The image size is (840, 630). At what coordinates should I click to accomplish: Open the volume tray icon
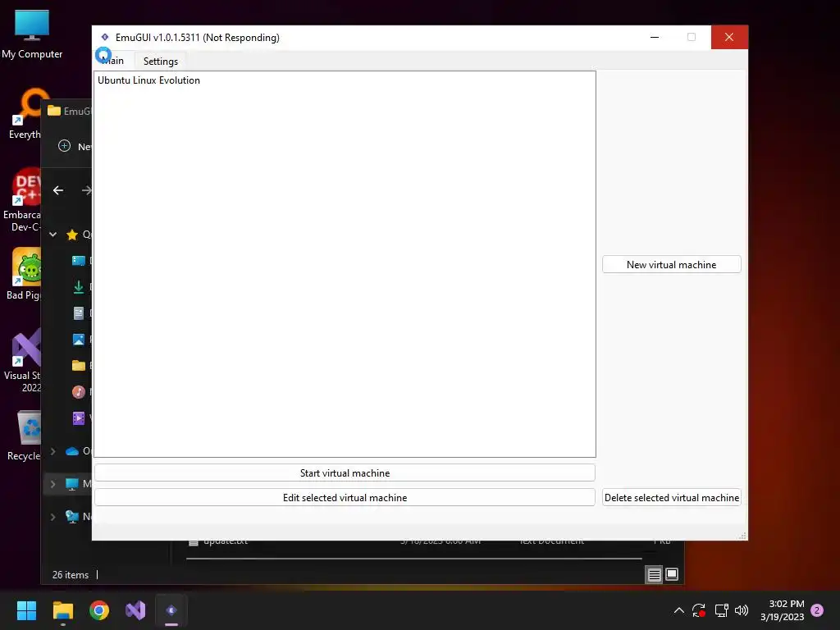(x=742, y=610)
